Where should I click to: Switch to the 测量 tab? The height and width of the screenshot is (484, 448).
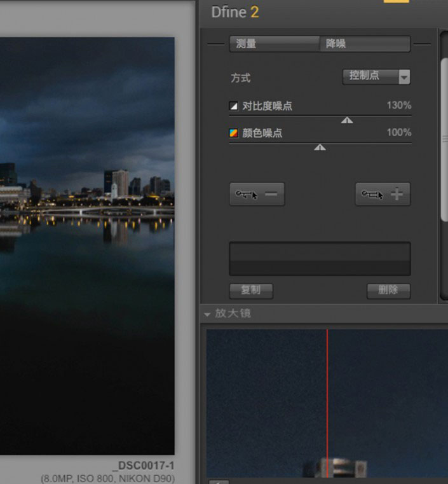[275, 44]
